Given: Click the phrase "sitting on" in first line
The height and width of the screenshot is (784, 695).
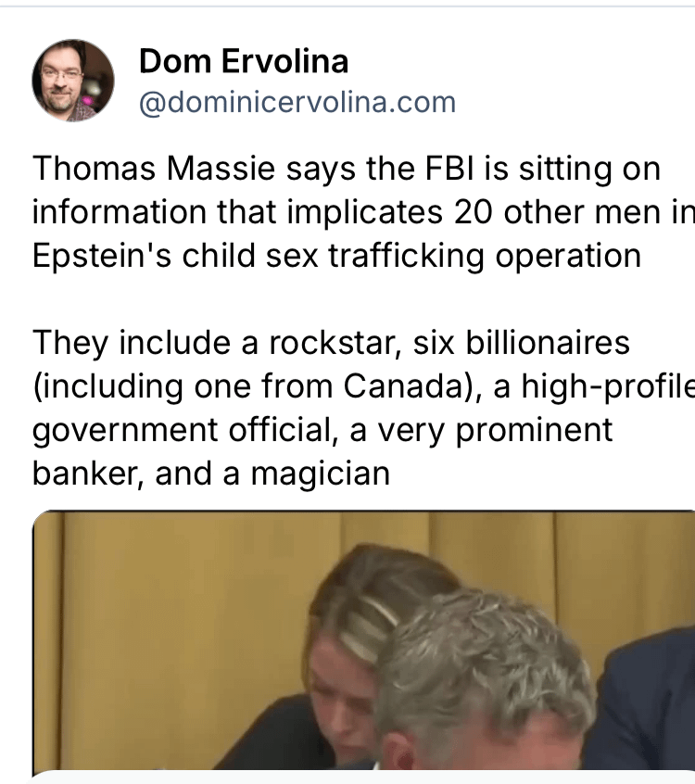Looking at the screenshot, I should tap(584, 170).
